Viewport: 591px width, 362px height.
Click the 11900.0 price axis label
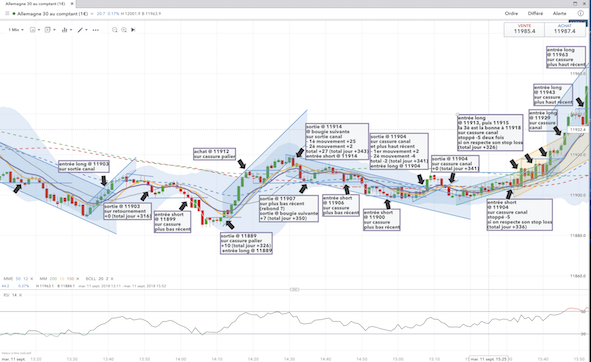[x=577, y=195]
